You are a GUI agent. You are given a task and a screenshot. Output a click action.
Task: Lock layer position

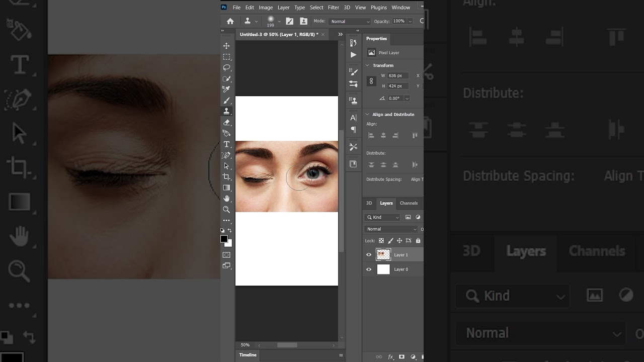pos(399,241)
